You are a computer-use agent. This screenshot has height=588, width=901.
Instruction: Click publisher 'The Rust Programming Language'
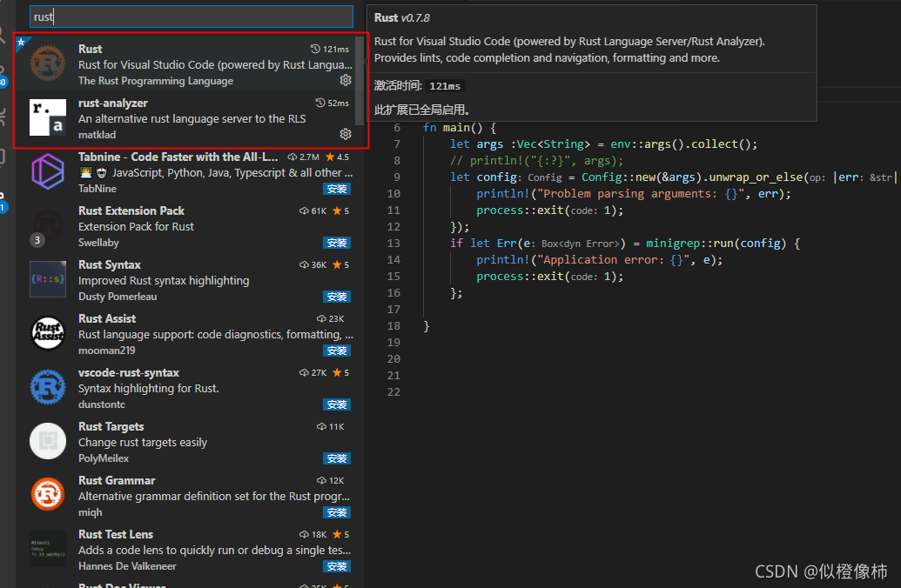(x=156, y=81)
